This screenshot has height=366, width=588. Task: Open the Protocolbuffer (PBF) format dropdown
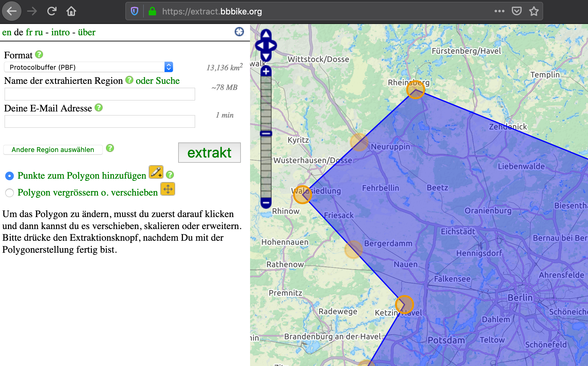point(88,67)
